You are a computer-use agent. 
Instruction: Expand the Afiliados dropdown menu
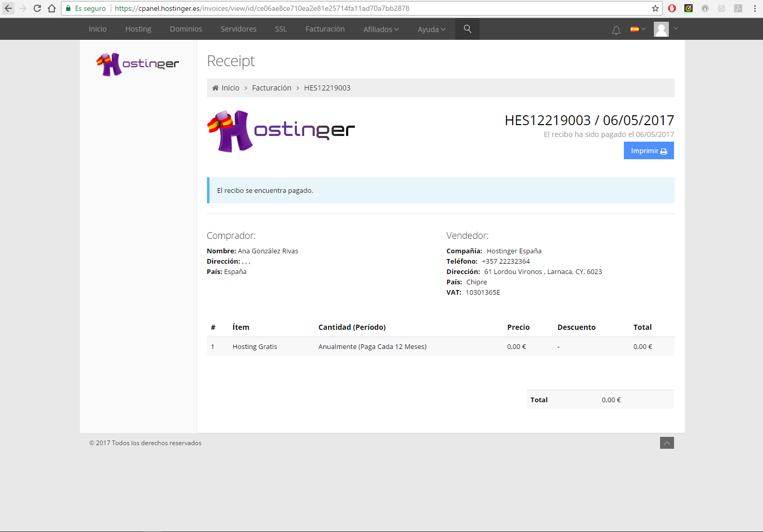click(x=381, y=29)
